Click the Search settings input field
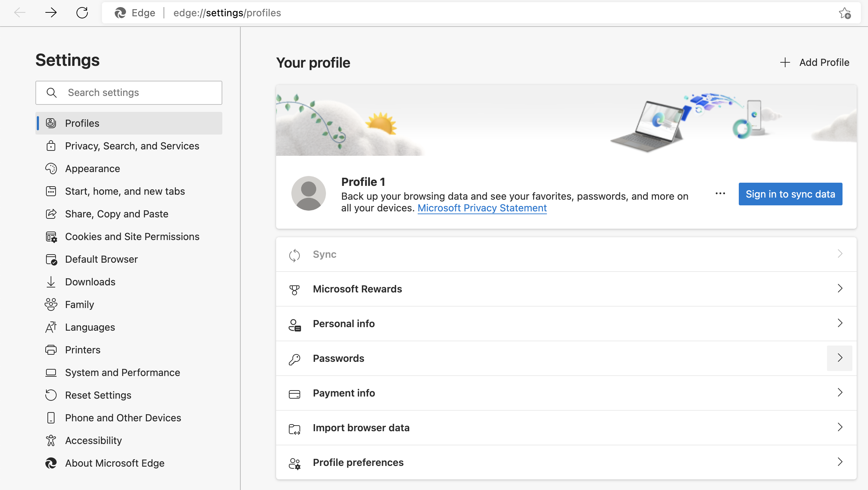 coord(129,93)
